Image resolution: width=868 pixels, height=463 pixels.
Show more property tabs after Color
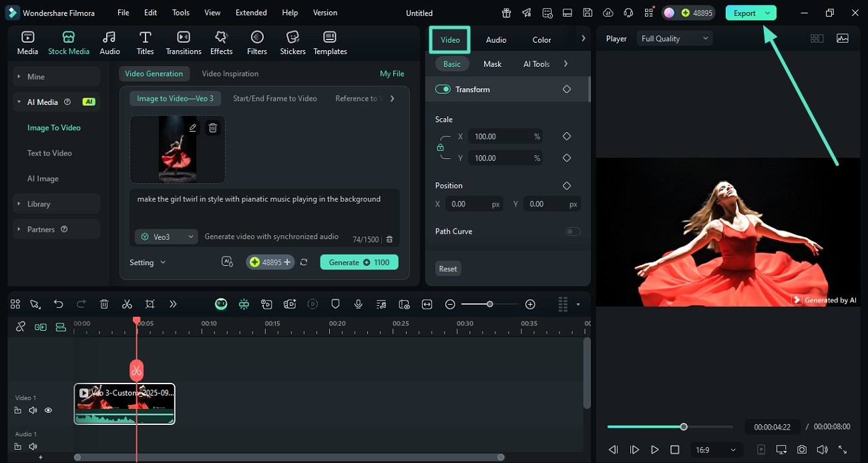pyautogui.click(x=583, y=39)
